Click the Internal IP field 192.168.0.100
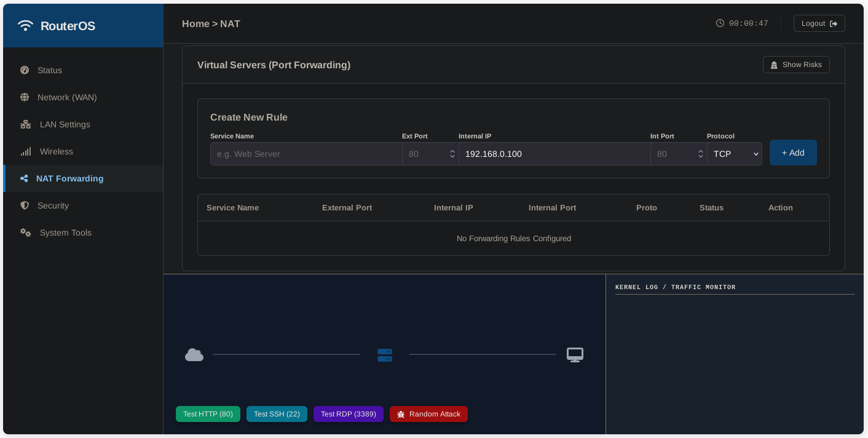868x438 pixels. click(x=554, y=154)
